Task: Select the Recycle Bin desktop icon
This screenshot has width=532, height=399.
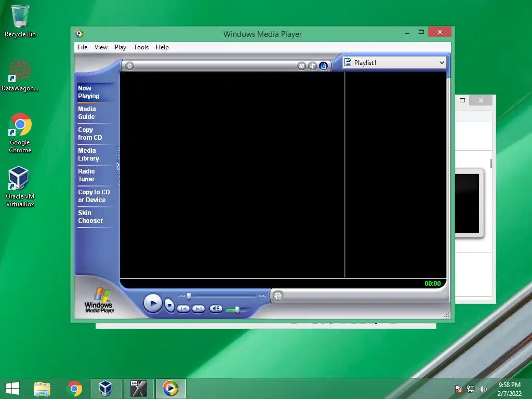Action: (x=20, y=21)
